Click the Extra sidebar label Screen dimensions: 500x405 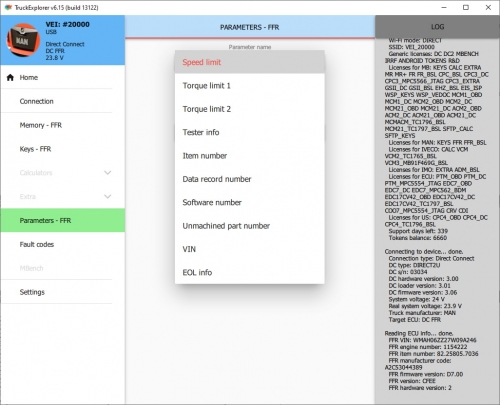point(28,197)
